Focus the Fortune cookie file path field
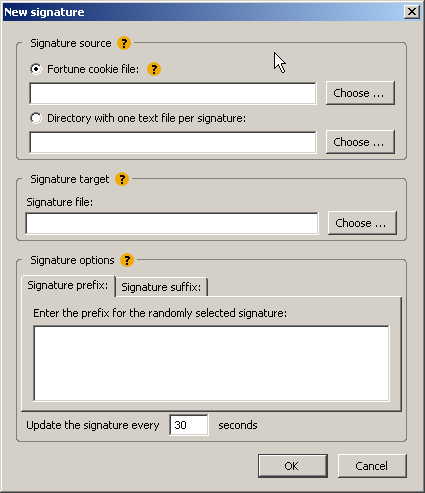425x493 pixels. coord(173,93)
